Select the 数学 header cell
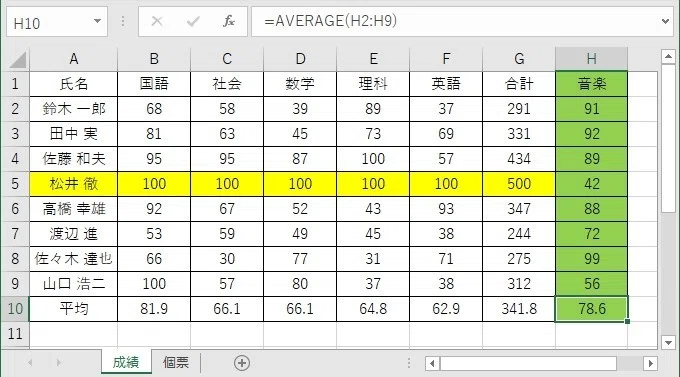This screenshot has height=377, width=680. coord(300,84)
